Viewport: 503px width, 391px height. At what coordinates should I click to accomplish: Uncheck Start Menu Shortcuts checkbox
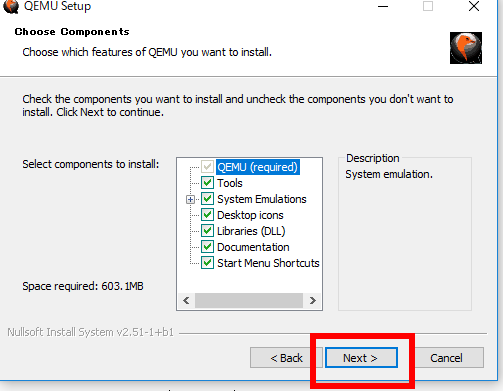point(207,263)
